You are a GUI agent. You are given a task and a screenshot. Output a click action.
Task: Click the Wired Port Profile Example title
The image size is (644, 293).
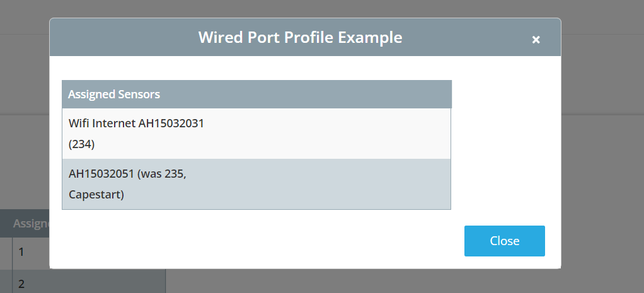click(300, 37)
